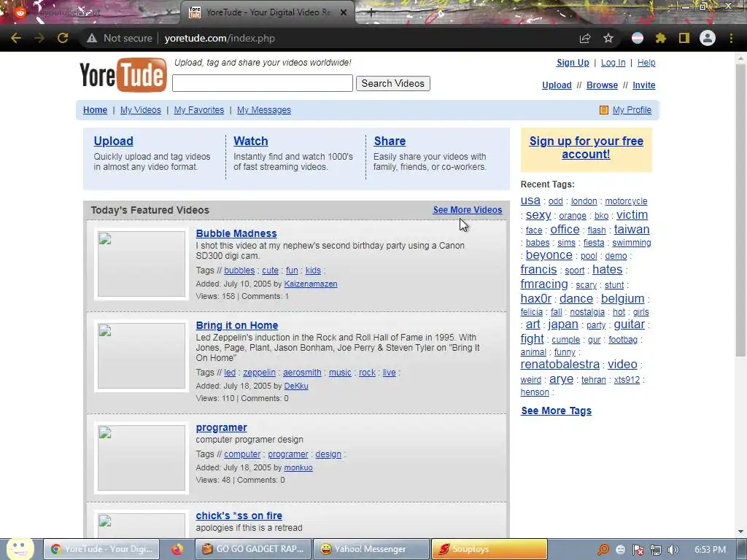This screenshot has width=747, height=560.
Task: Click the scrollbar down arrow
Action: (x=741, y=531)
